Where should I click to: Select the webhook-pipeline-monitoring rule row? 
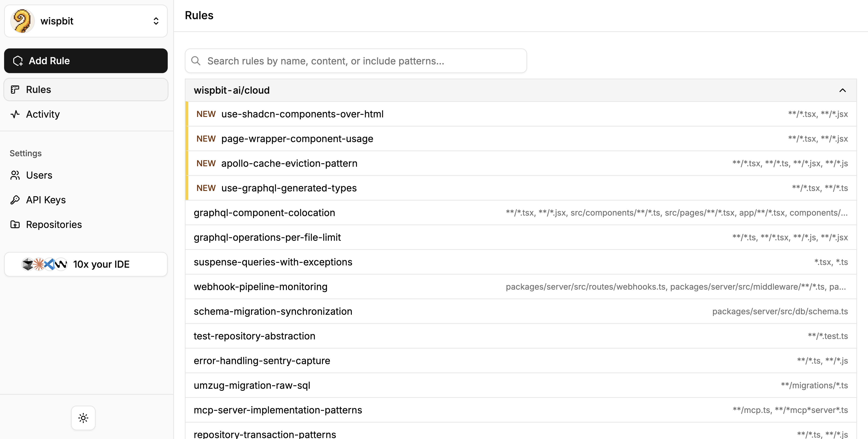pyautogui.click(x=260, y=287)
